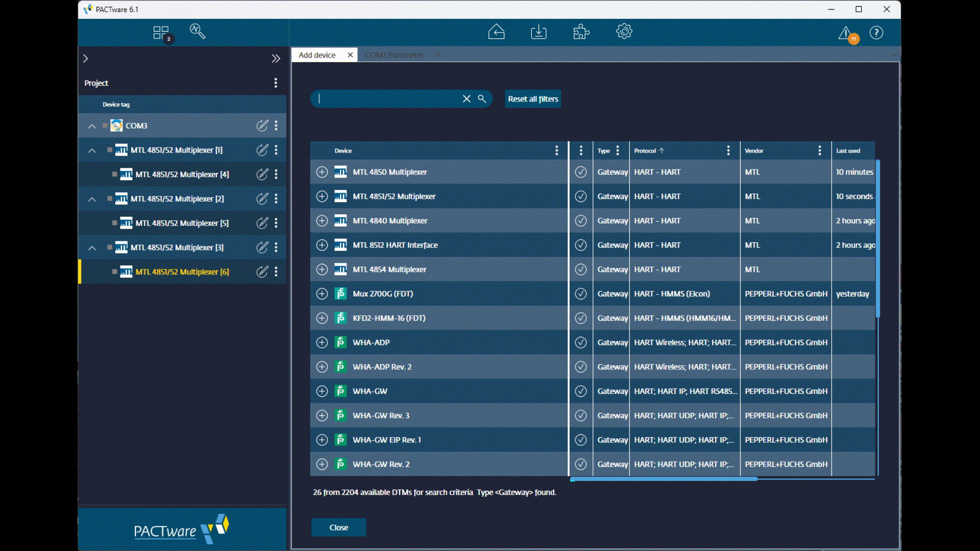Toggle the check mark in the MTL 4850 Multiplexer row
This screenshot has height=551, width=980.
tap(581, 172)
